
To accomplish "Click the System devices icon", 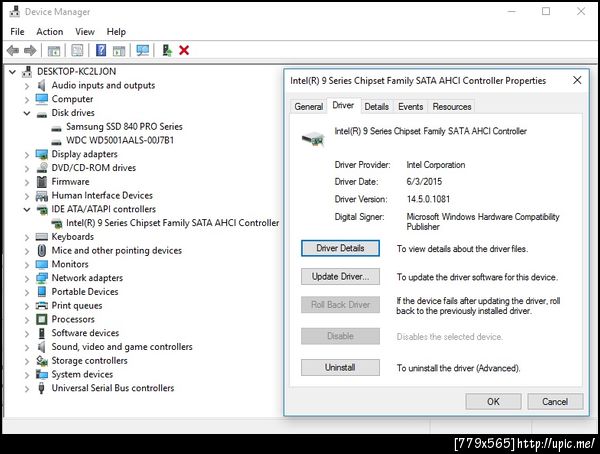I will (41, 374).
